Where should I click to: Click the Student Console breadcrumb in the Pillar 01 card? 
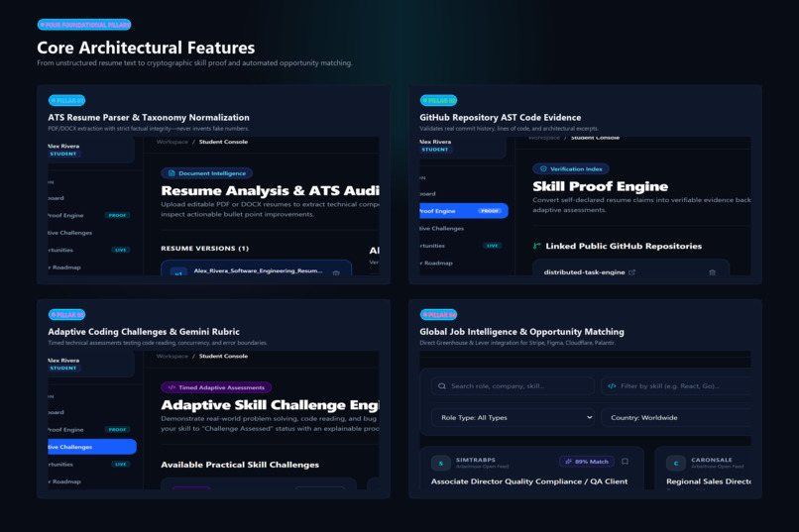223,142
